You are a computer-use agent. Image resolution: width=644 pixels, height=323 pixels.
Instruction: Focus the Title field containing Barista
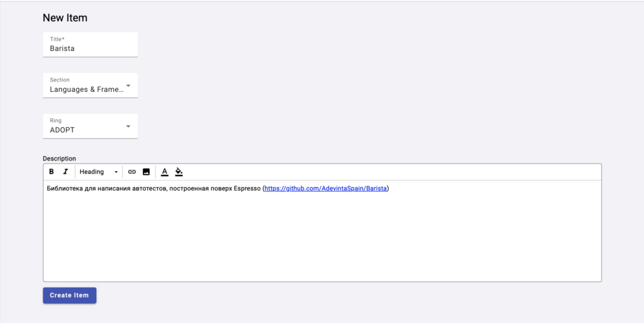pos(90,48)
